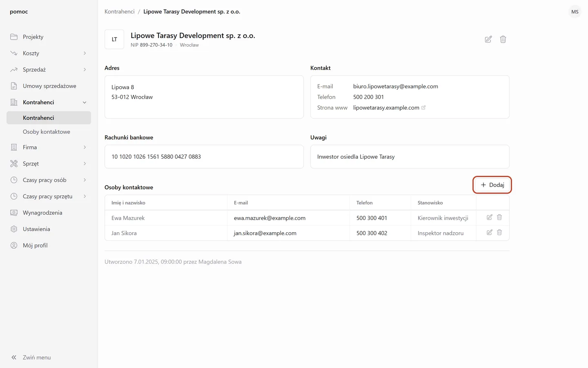Click email jan.sikora@example.com

[265, 233]
